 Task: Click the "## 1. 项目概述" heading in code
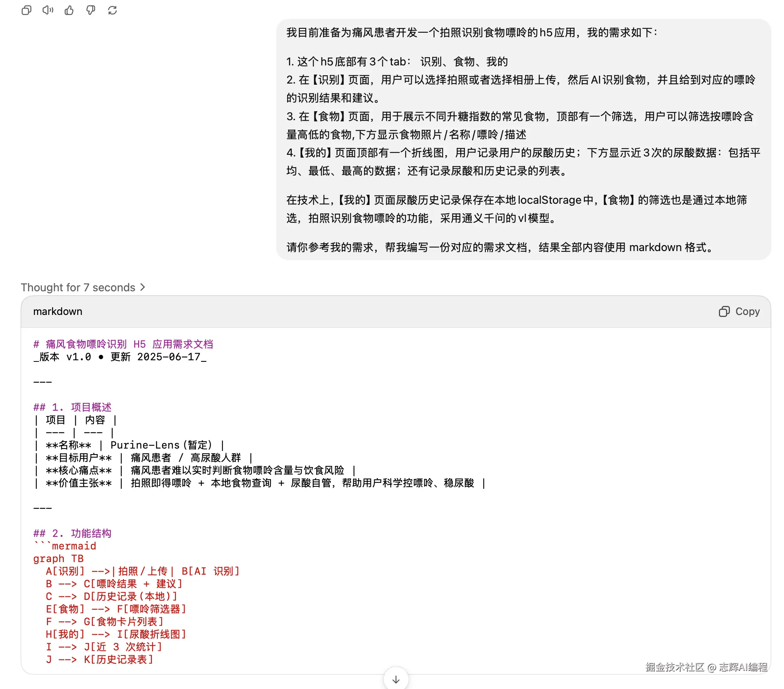pos(72,407)
